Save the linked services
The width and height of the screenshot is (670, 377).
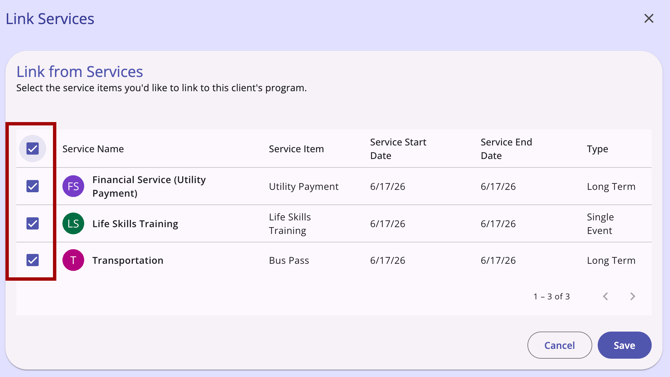tap(624, 345)
